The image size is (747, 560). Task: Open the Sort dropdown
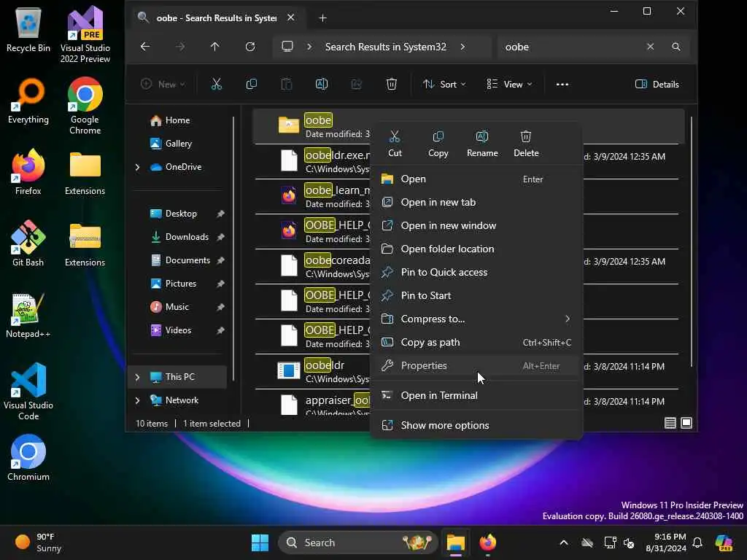444,85
